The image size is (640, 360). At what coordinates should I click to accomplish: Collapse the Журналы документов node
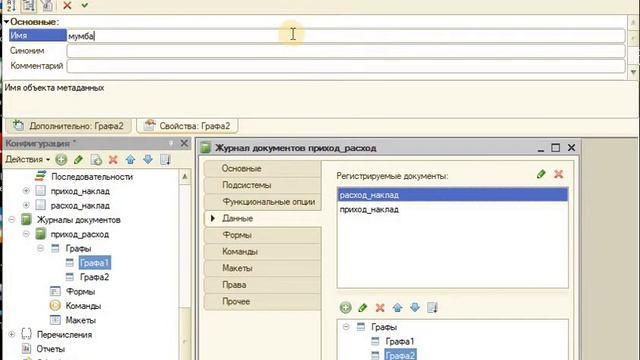click(x=12, y=220)
